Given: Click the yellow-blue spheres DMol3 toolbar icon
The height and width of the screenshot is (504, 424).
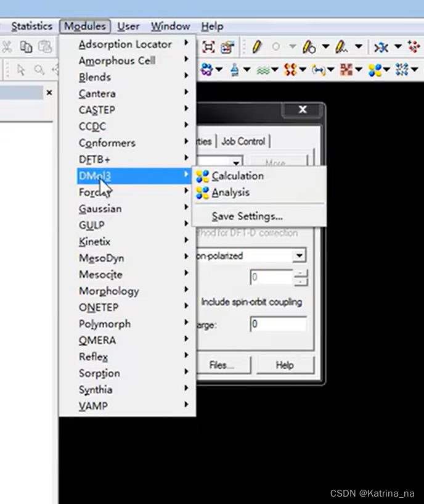Looking at the screenshot, I should point(375,70).
